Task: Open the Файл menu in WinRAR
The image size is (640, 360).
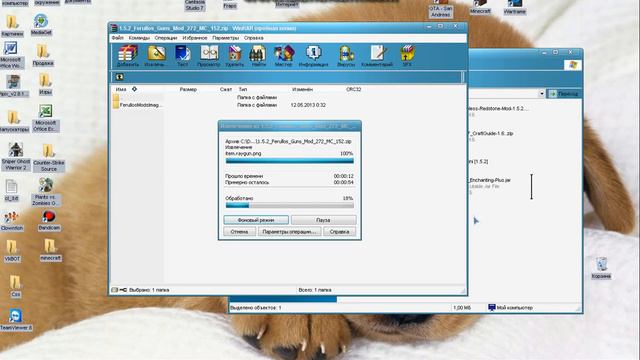Action: 117,38
